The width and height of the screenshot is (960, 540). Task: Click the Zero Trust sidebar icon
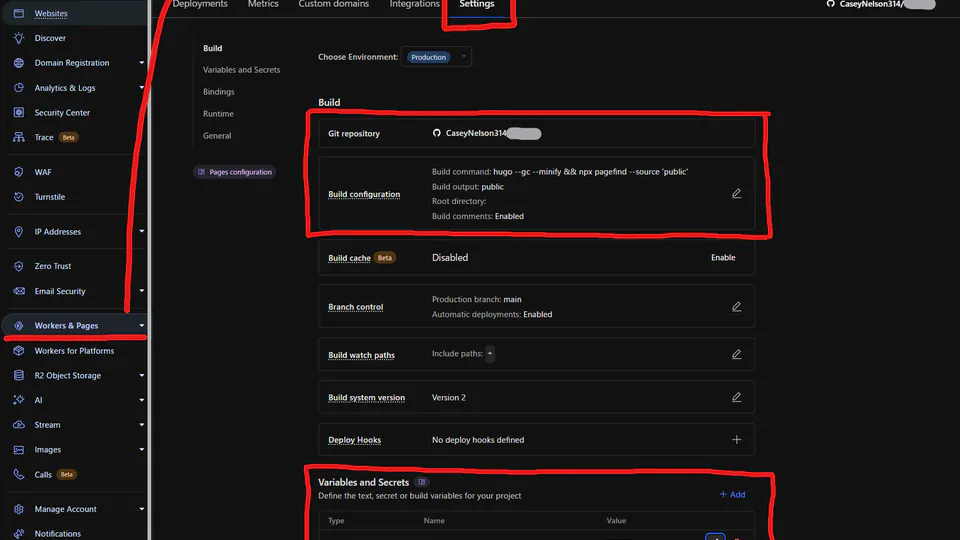pos(19,266)
